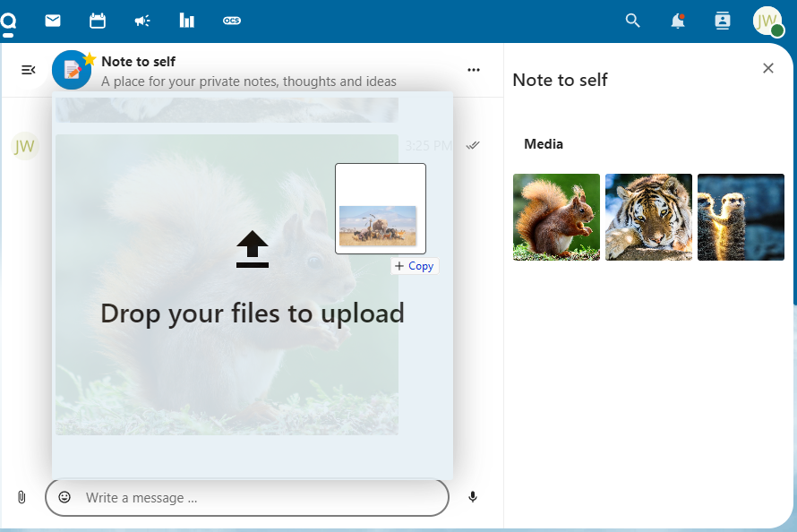This screenshot has width=797, height=532.
Task: Open the Calendar app
Action: (98, 21)
